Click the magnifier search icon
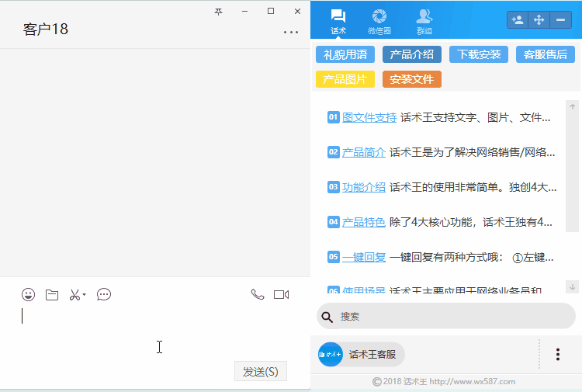 click(x=327, y=317)
